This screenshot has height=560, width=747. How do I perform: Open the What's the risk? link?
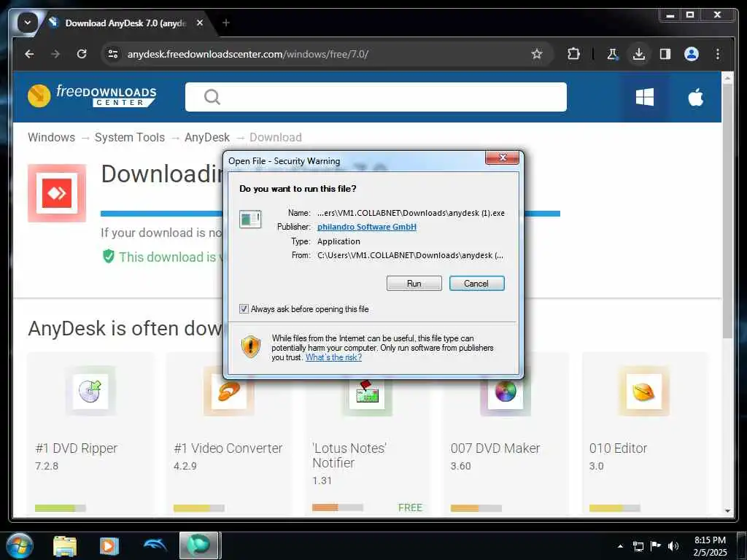point(333,357)
